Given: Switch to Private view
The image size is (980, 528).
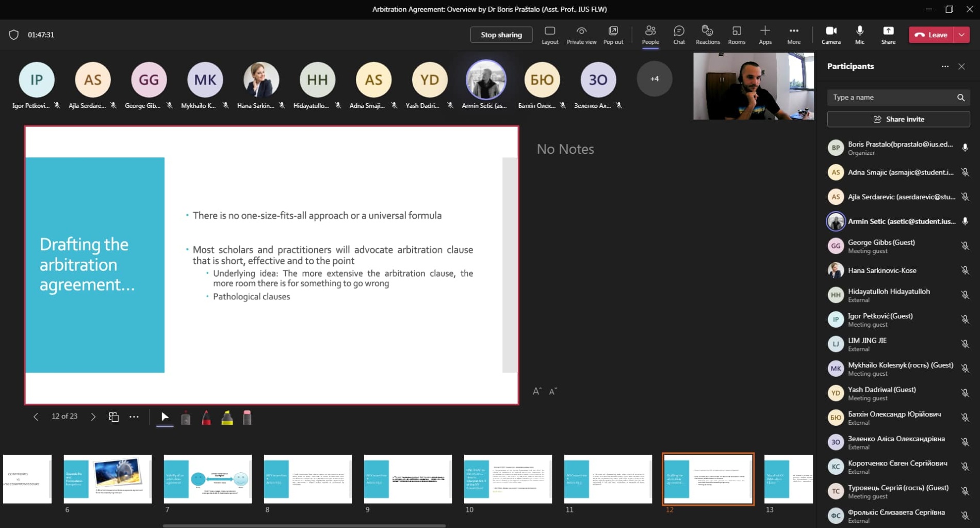Looking at the screenshot, I should [581, 35].
